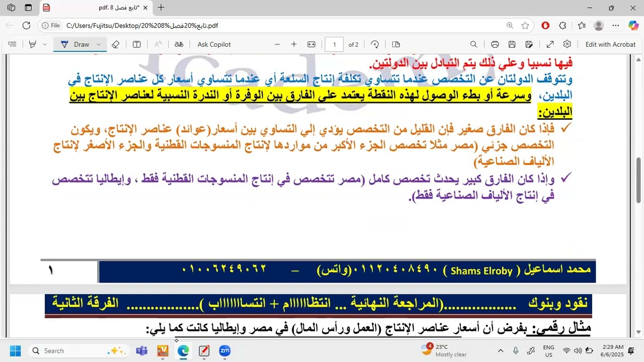View the File site information badge
The image size is (644, 362).
coord(51,25)
